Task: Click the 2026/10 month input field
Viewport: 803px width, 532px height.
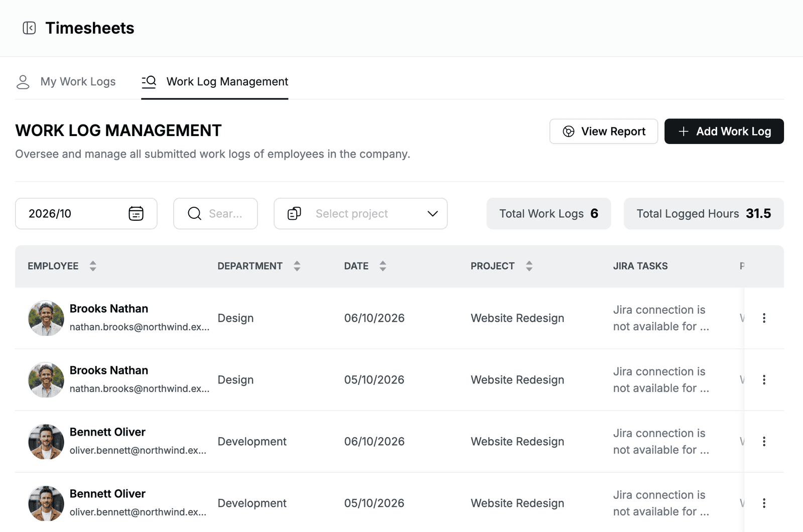Action: (86, 214)
